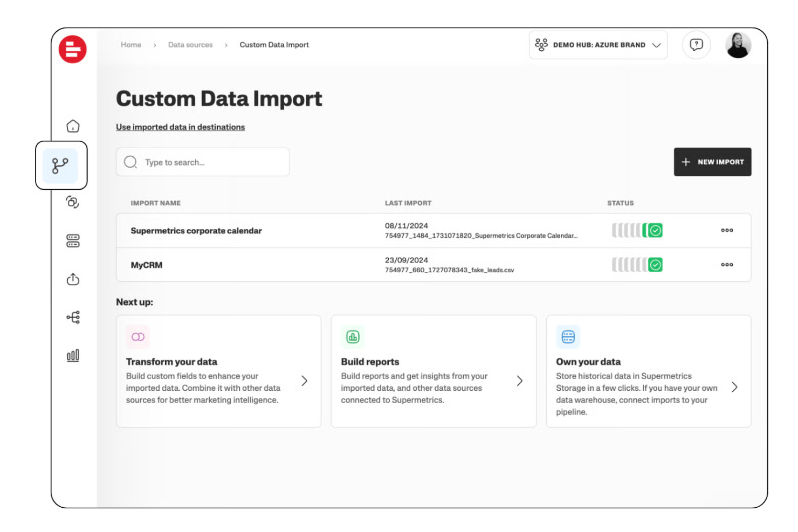Click Custom Data Import breadcrumb

click(274, 45)
